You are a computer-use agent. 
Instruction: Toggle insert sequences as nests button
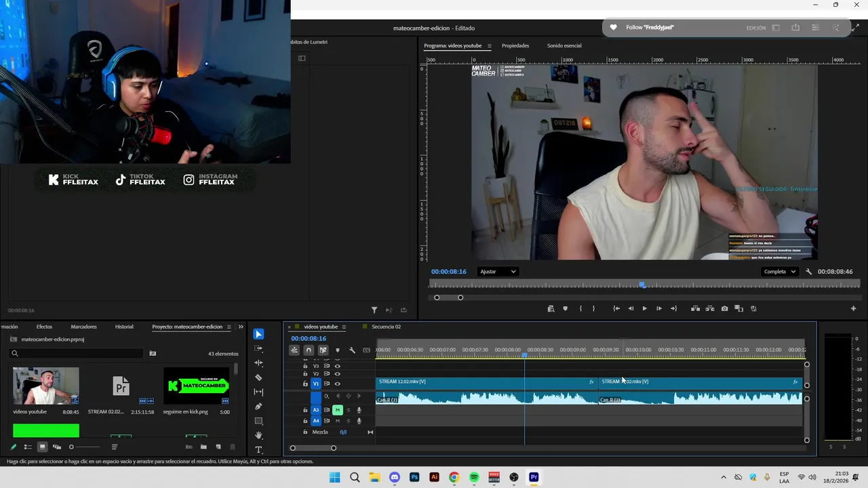(x=294, y=350)
